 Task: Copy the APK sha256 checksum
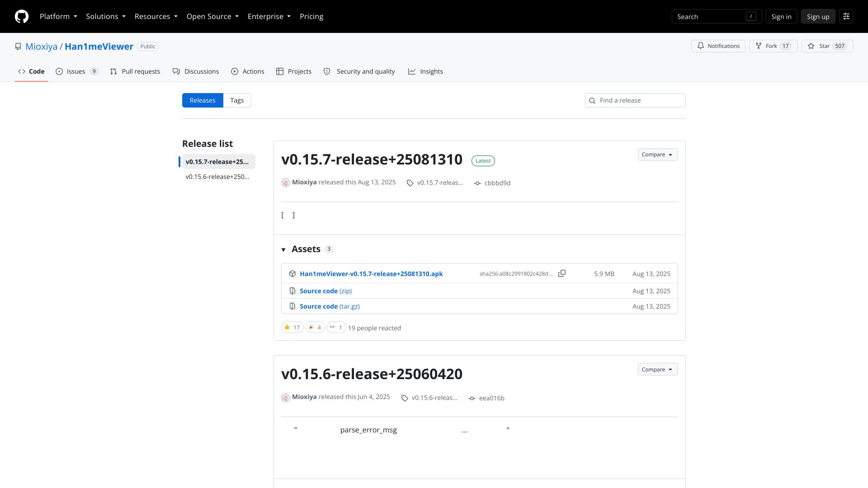(562, 273)
